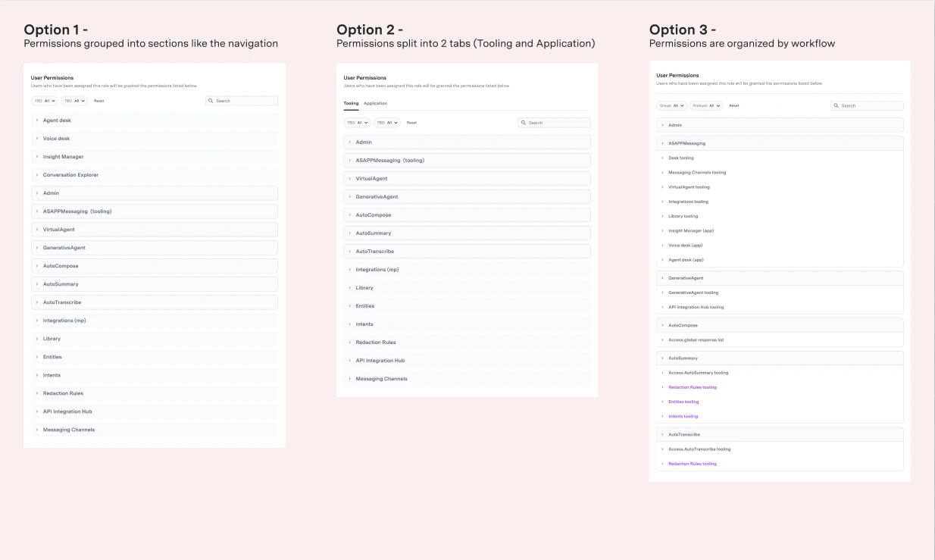Image resolution: width=935 pixels, height=560 pixels.
Task: Expand Insight Manager (app) in Option 3
Action: 780,230
